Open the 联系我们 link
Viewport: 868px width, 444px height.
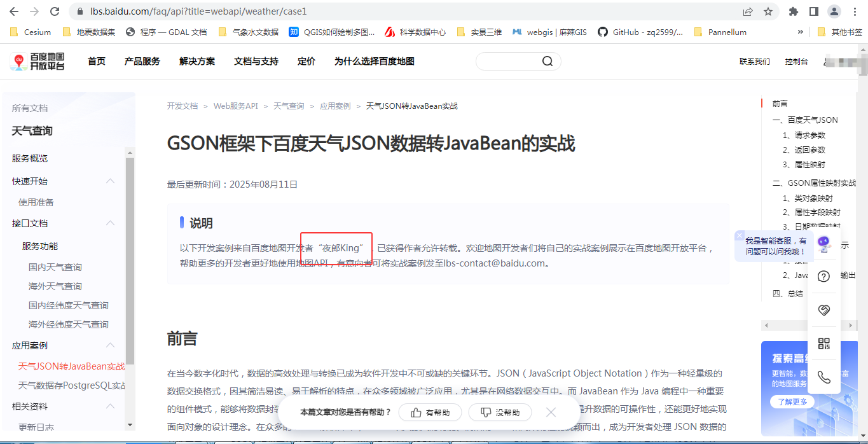tap(755, 62)
